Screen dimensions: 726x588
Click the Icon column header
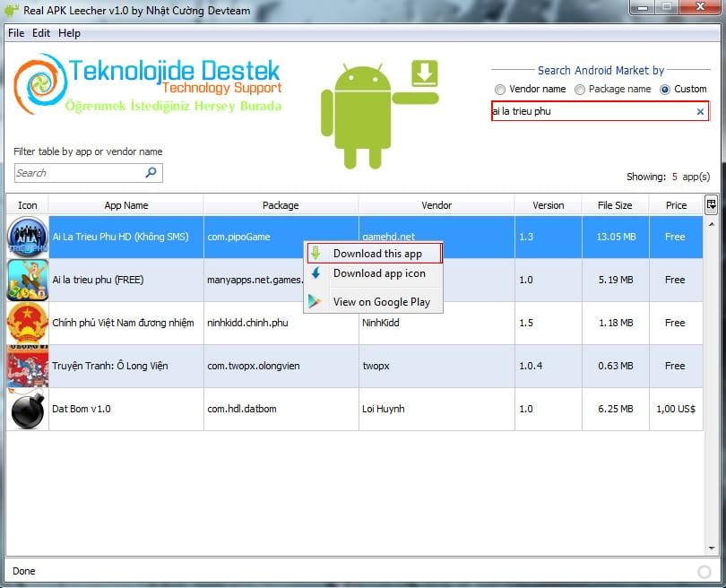27,205
